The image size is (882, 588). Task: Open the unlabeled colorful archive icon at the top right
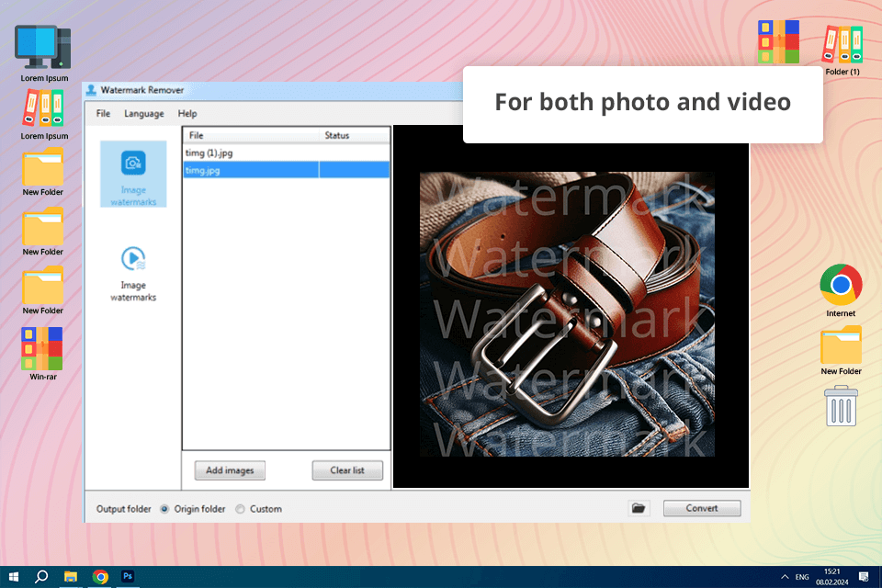pos(778,41)
